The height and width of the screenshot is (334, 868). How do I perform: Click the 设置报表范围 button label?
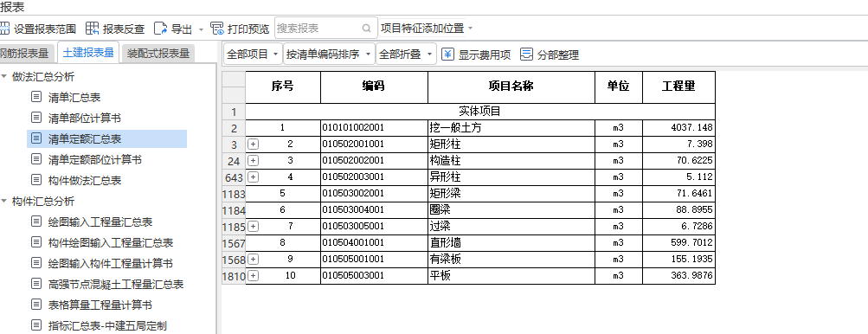click(x=45, y=29)
